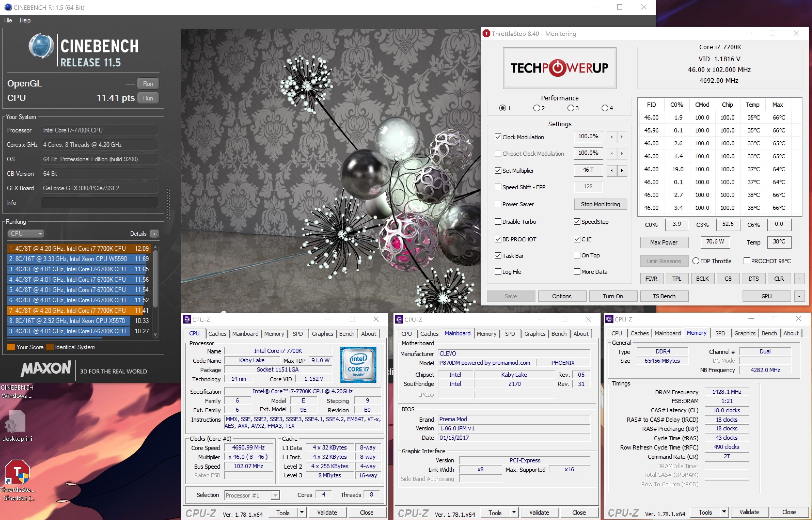Image resolution: width=812 pixels, height=520 pixels.
Task: Decrease Clock Modulation with left arrow
Action: pos(611,137)
